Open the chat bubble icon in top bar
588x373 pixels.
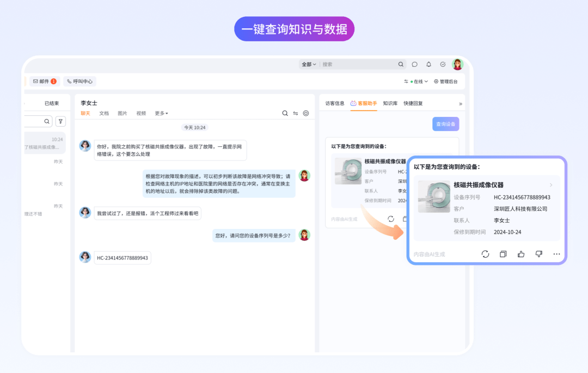click(x=414, y=64)
